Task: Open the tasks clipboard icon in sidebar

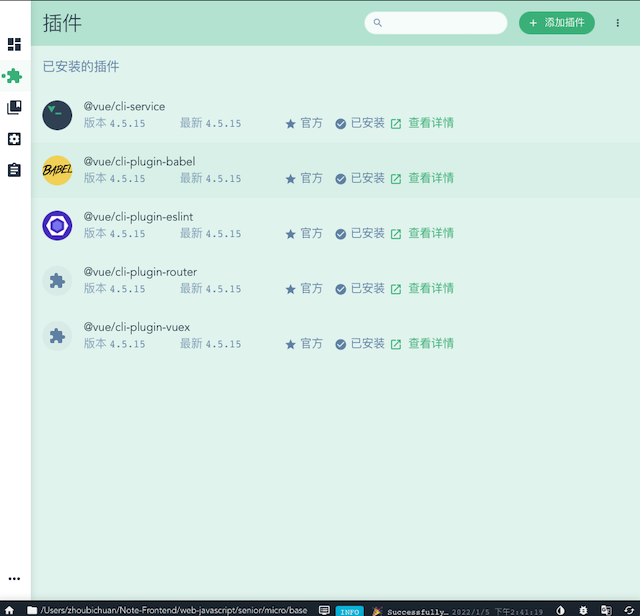Action: point(14,170)
